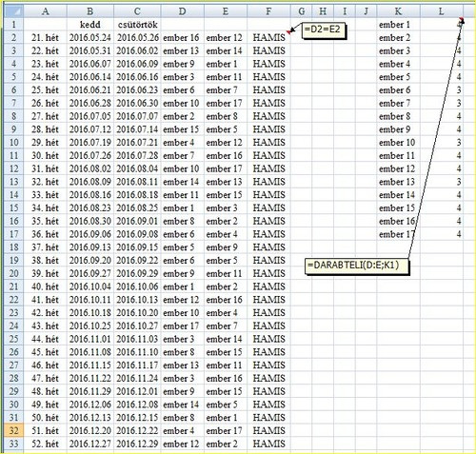Click cell L6 showing count 3
The width and height of the screenshot is (476, 454).
[442, 89]
